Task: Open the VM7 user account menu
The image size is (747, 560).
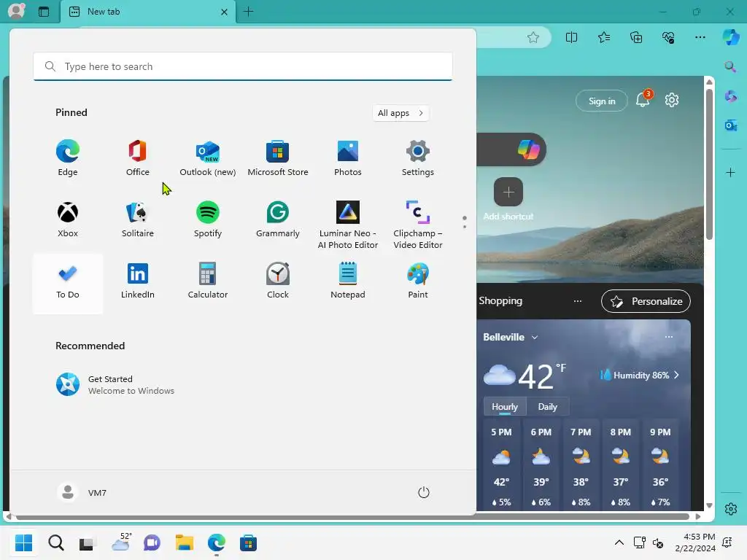Action: (x=82, y=492)
